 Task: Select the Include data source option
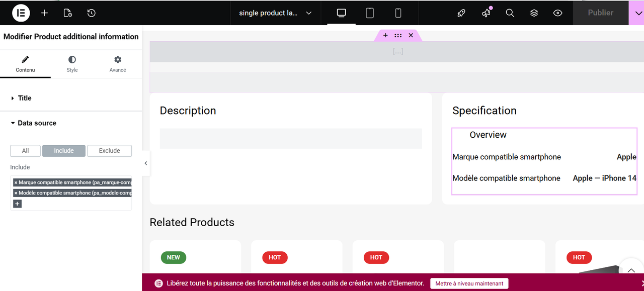(x=64, y=151)
